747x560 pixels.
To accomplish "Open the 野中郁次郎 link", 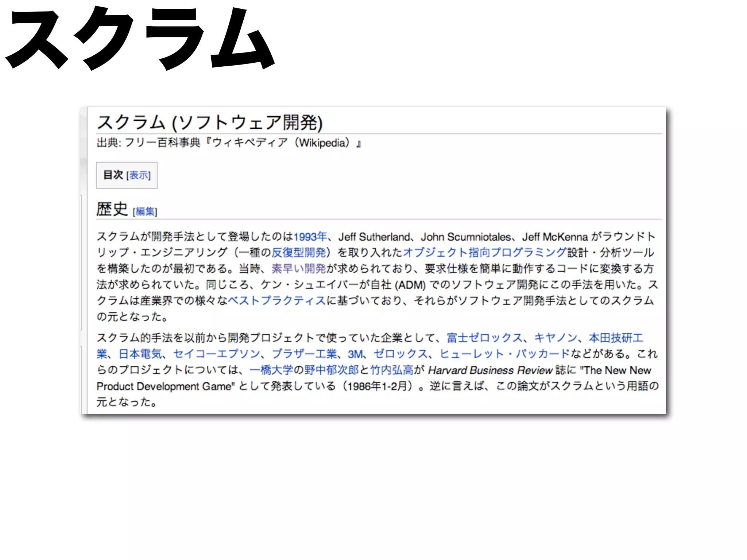I will pyautogui.click(x=332, y=370).
